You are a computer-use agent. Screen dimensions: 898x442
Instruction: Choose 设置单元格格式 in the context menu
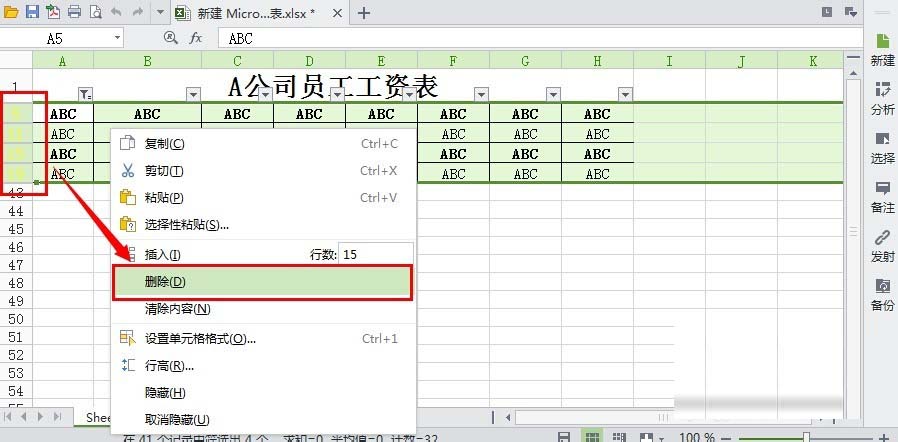[x=200, y=338]
